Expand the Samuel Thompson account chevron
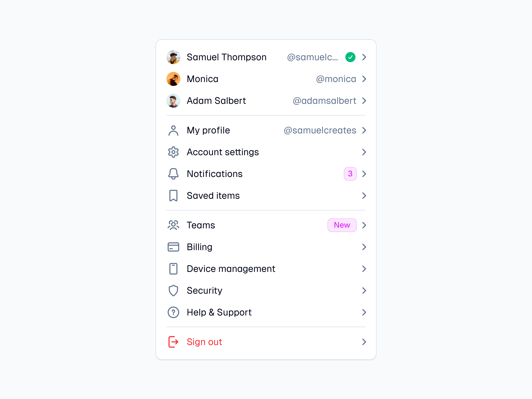The height and width of the screenshot is (399, 532). click(x=364, y=57)
